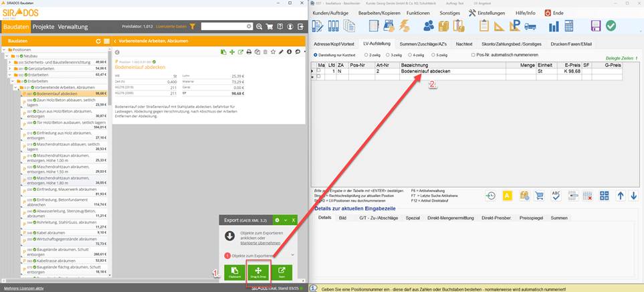Image resolution: width=644 pixels, height=292 pixels.
Task: Mark position as favorite with star icon
Action: 273,52
